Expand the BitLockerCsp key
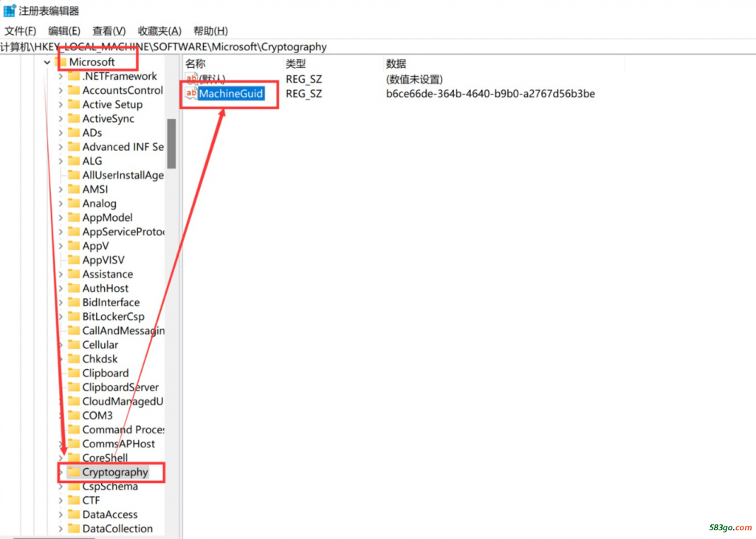 coord(61,317)
